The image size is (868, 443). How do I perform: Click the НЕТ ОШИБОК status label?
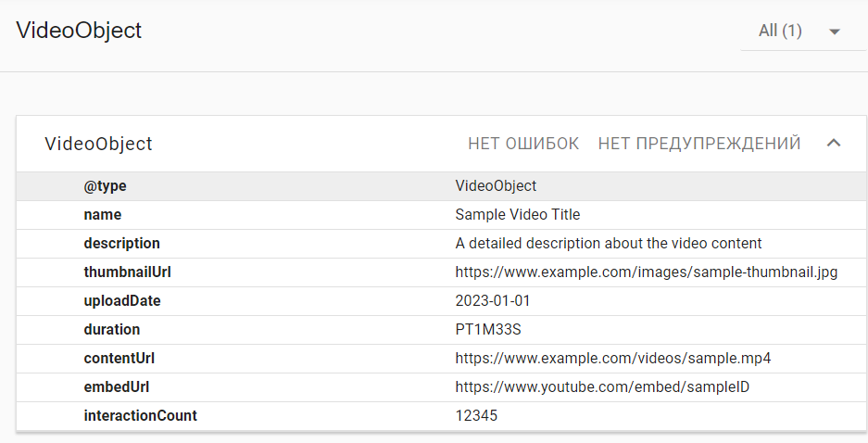[523, 144]
